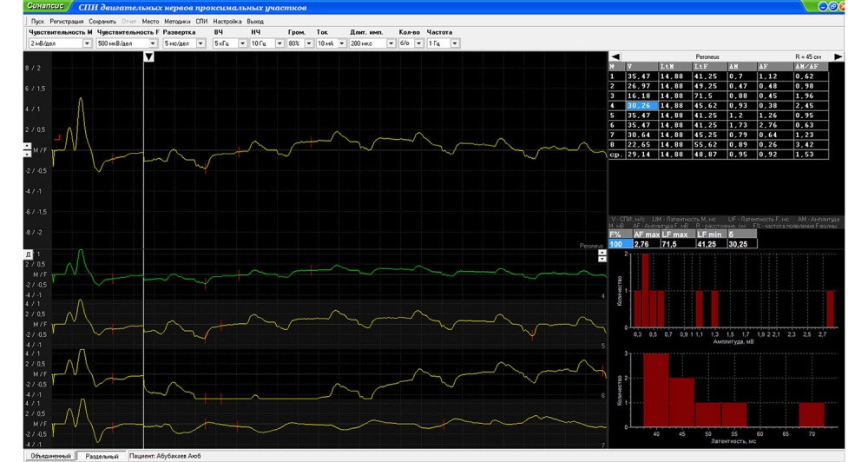Select the highlighted V cell 30,26
This screenshot has width=868, height=462.
pos(641,106)
